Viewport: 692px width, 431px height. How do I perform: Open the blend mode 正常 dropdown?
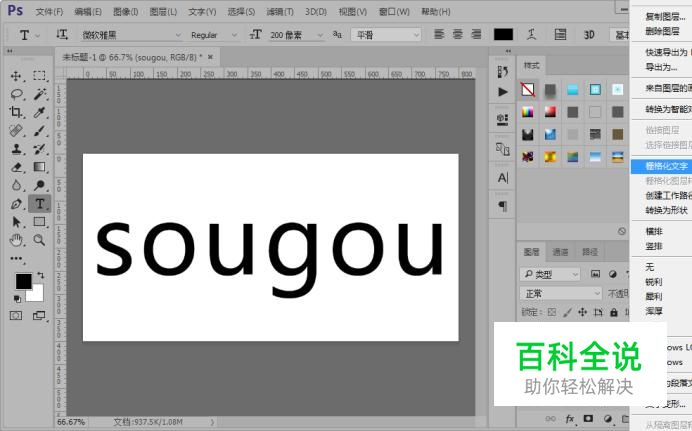click(x=561, y=293)
